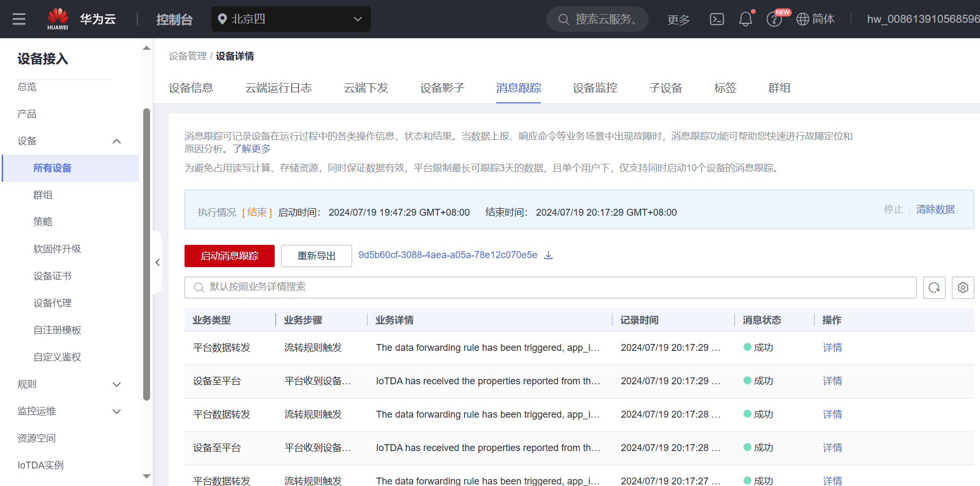The image size is (980, 486).
Task: Switch to 云端运行日志 tab
Action: (278, 88)
